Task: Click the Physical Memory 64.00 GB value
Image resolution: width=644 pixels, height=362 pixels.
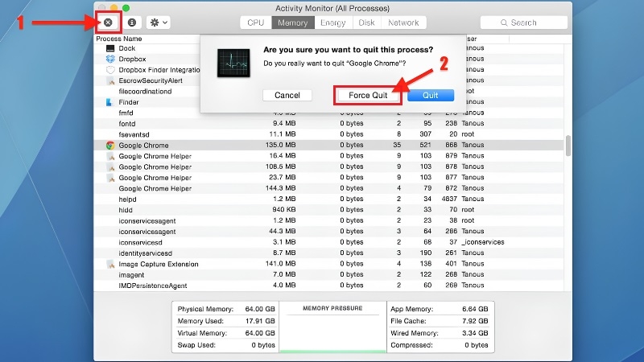Action: [260, 309]
